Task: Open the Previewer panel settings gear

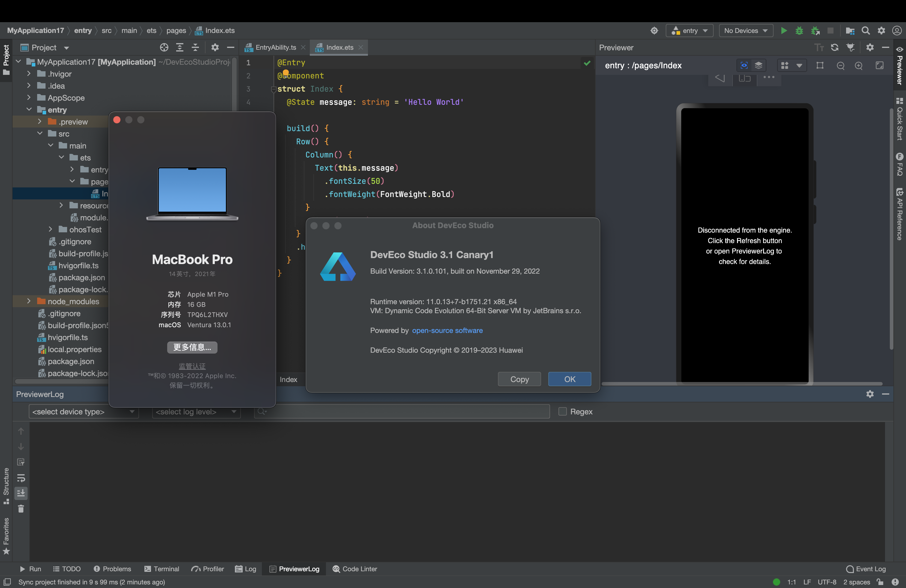Action: point(870,47)
